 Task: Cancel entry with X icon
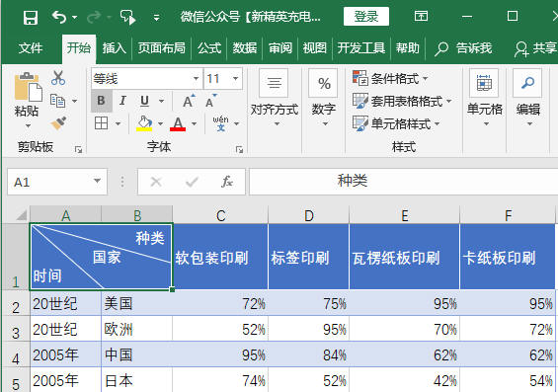click(x=156, y=182)
